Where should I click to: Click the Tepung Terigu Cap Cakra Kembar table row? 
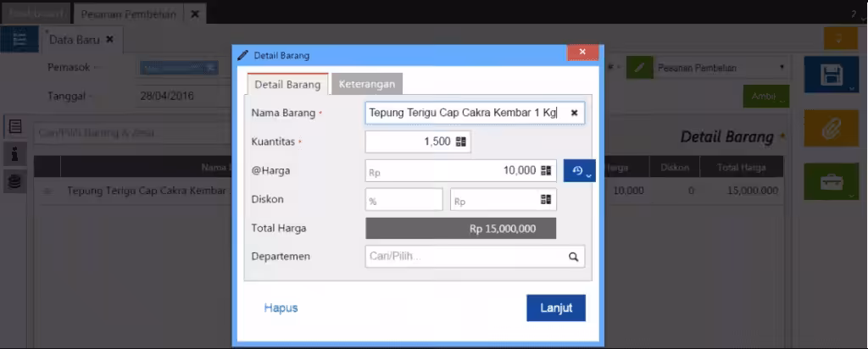click(409, 191)
